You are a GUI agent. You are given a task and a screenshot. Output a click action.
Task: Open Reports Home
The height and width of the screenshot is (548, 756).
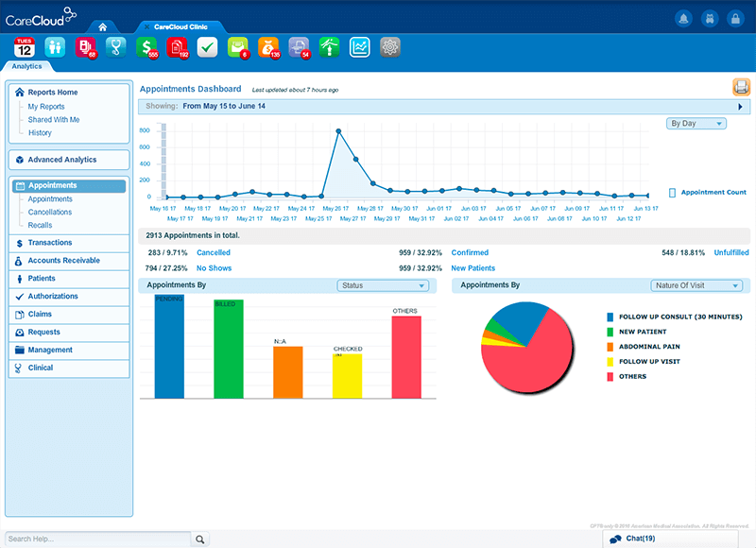[53, 92]
